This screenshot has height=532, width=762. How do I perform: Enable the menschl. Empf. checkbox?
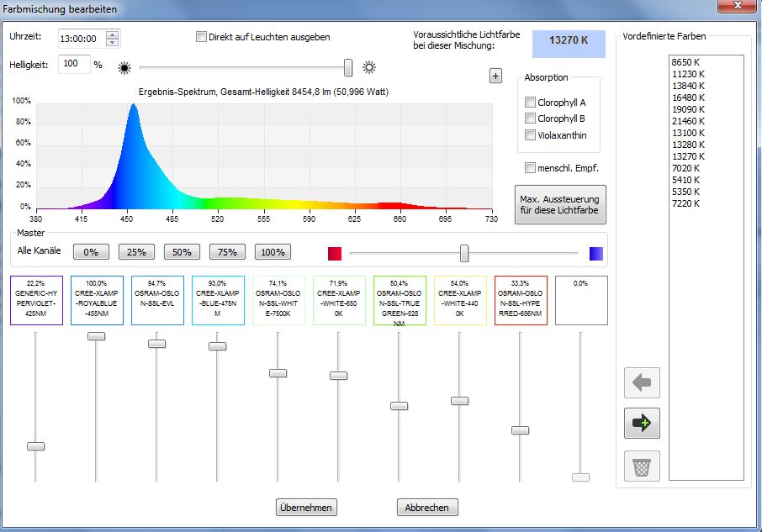pos(530,168)
